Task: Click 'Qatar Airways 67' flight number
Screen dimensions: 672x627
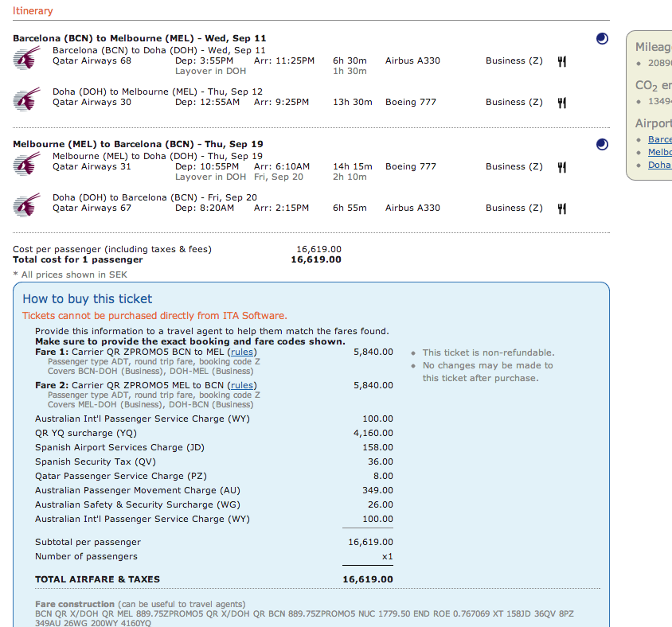Action: [x=92, y=208]
